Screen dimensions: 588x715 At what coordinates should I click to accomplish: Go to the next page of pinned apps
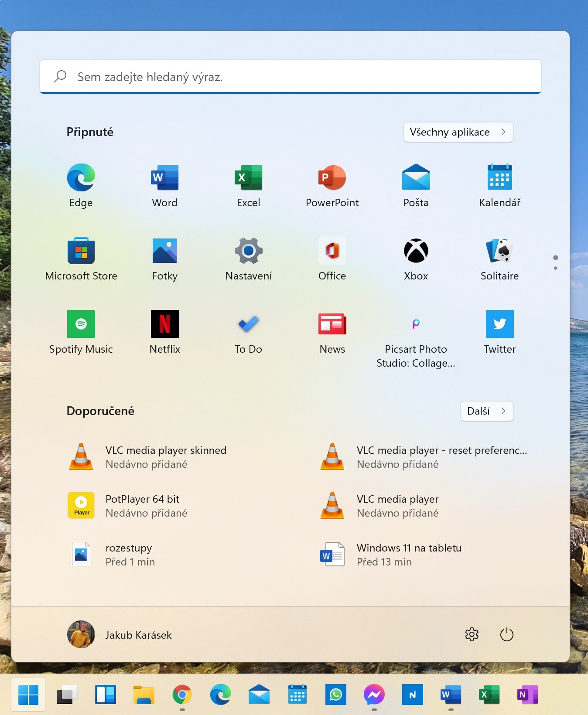[x=555, y=268]
